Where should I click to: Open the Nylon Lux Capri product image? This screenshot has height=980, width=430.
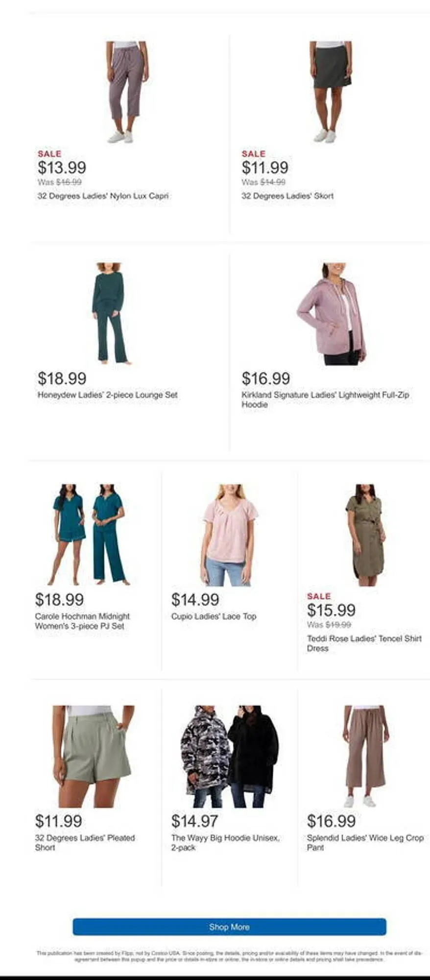(128, 92)
